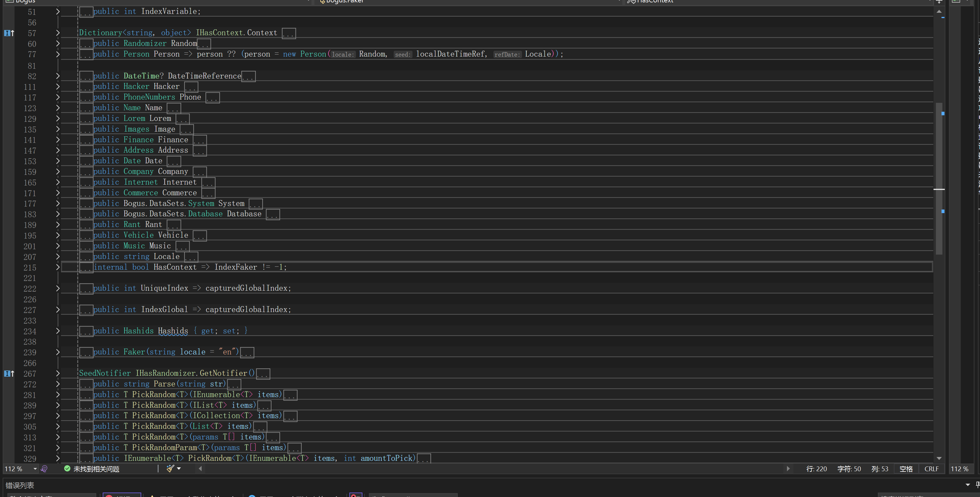Expand the Hacker property at line 111
This screenshot has height=497, width=980.
click(58, 87)
